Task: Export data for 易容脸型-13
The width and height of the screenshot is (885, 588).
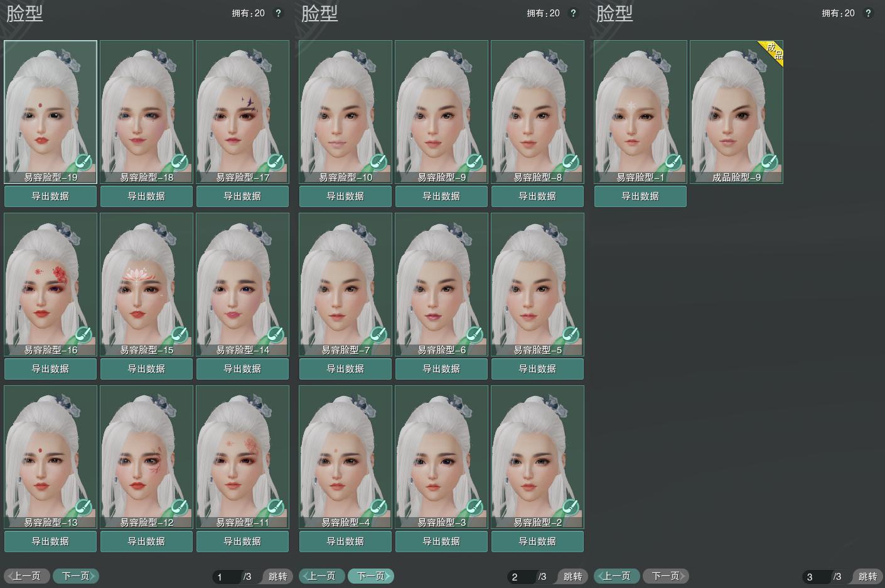Action: coord(51,542)
